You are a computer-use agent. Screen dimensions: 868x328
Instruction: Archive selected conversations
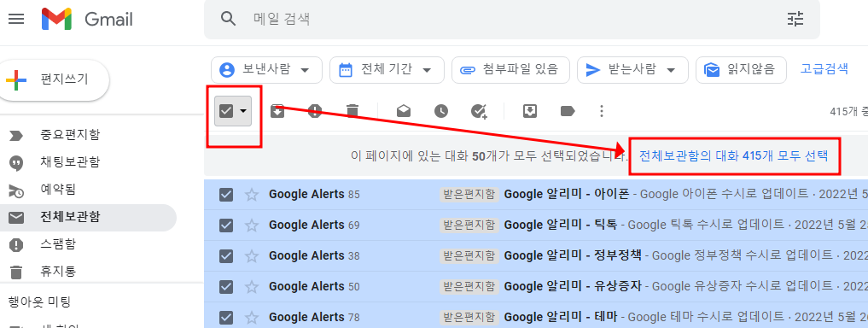click(x=277, y=111)
